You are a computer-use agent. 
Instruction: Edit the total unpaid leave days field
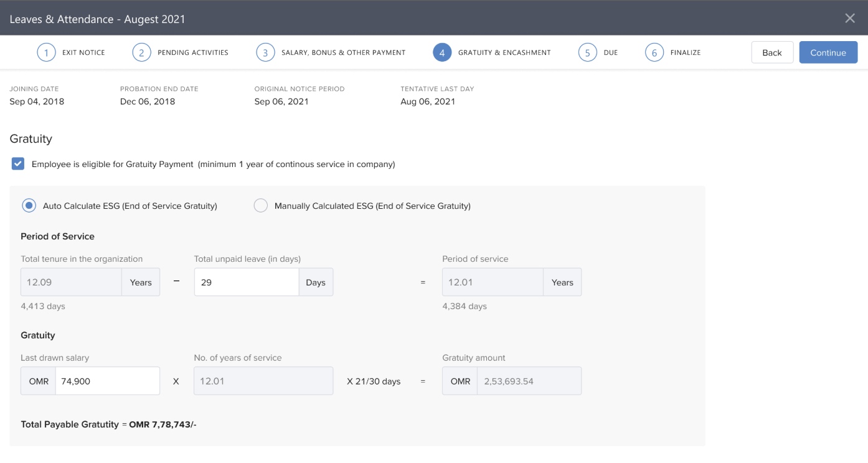coord(246,282)
